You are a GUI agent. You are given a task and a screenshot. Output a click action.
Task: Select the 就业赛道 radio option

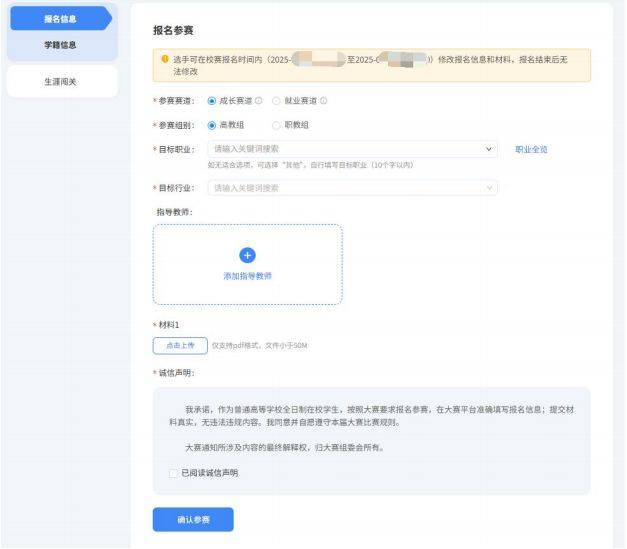[276, 101]
